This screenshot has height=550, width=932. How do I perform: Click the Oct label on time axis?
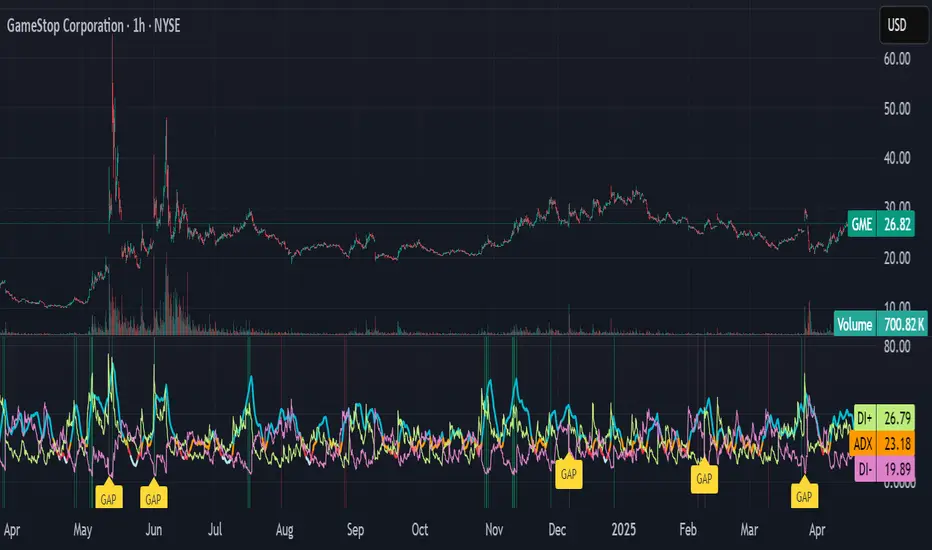[x=420, y=529]
